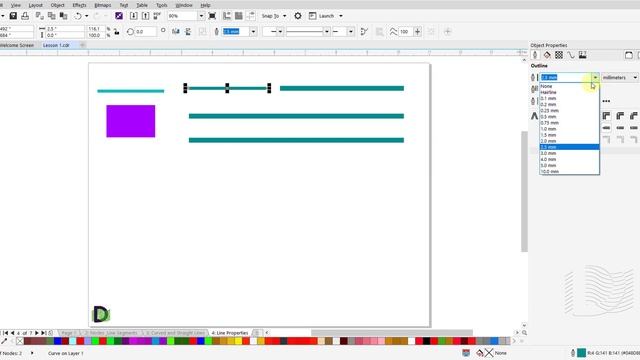Open the zoom level dropdown

click(x=201, y=16)
